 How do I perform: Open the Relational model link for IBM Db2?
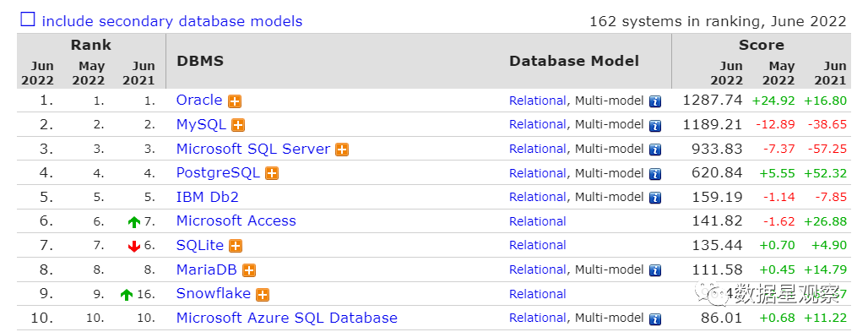click(x=538, y=198)
